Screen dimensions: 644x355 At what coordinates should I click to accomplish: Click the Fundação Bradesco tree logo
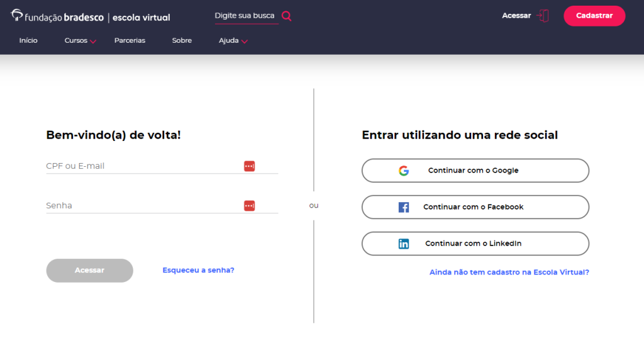(x=16, y=15)
